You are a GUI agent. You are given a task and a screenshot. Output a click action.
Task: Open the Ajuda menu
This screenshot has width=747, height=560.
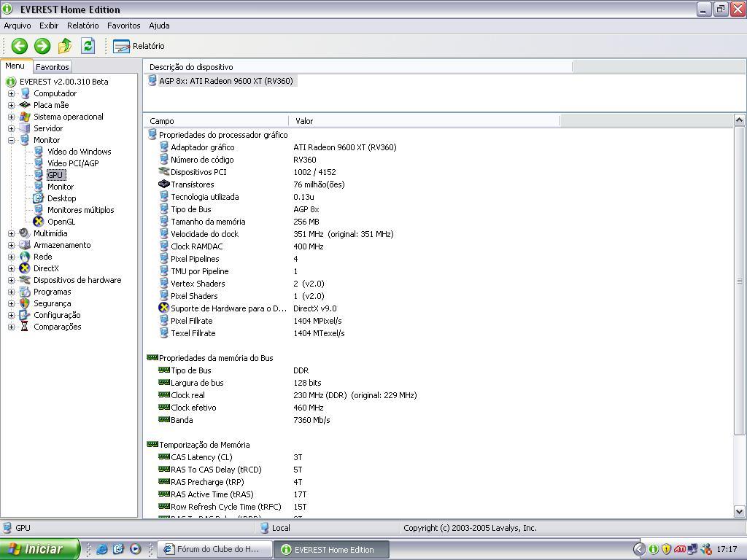pyautogui.click(x=159, y=26)
